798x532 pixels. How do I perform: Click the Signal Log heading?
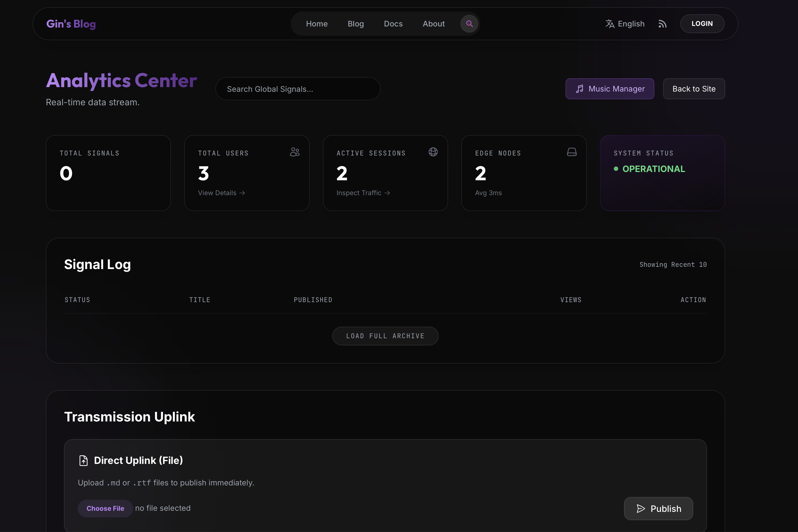pyautogui.click(x=97, y=265)
